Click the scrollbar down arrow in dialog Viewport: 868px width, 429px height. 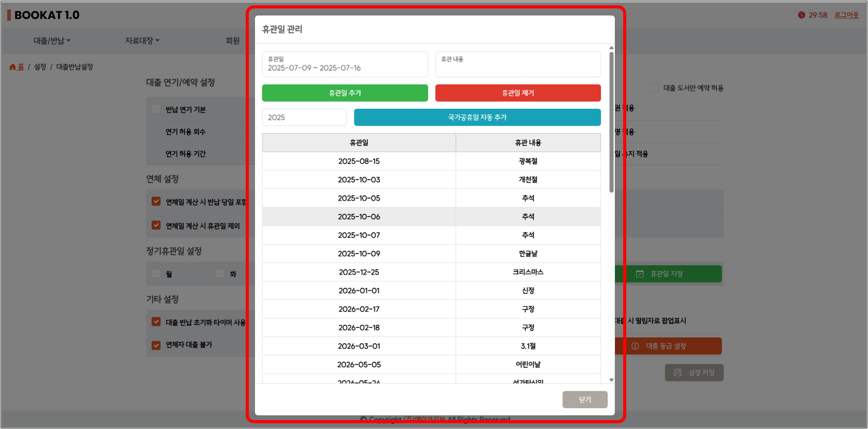pyautogui.click(x=611, y=380)
